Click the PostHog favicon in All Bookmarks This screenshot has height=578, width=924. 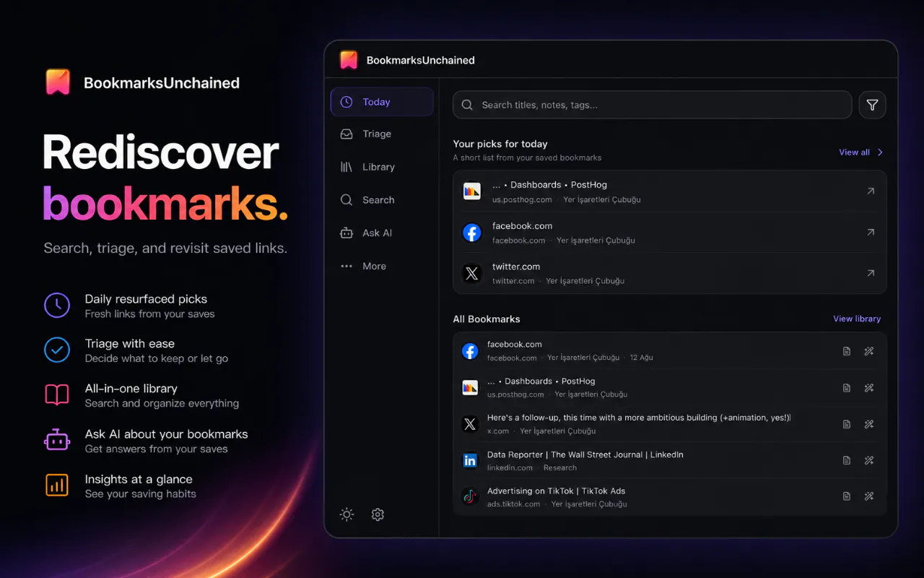470,388
